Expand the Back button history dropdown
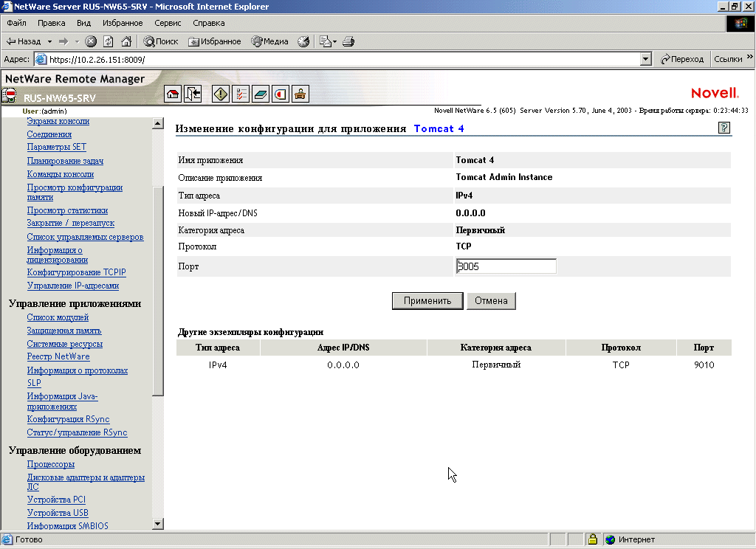Viewport: 756px width, 549px height. tap(50, 41)
